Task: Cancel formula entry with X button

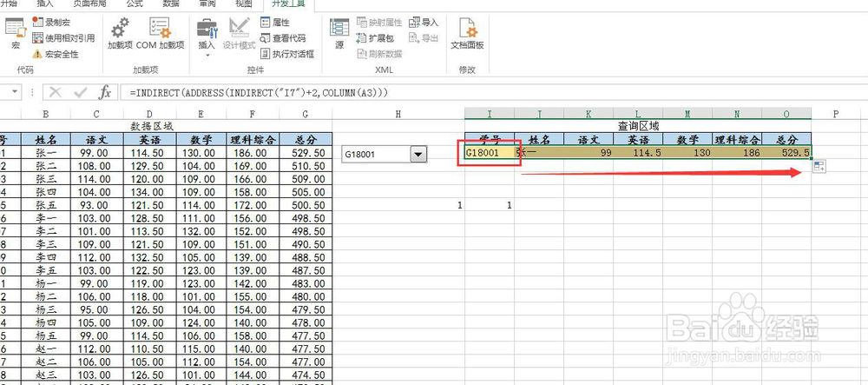Action: (56, 92)
